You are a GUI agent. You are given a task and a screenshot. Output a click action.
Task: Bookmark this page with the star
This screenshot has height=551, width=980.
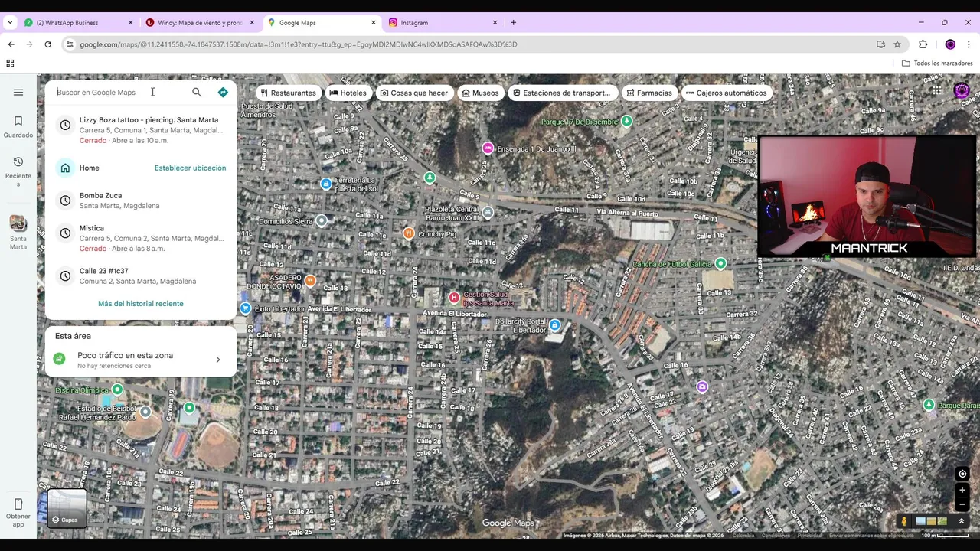pos(897,44)
